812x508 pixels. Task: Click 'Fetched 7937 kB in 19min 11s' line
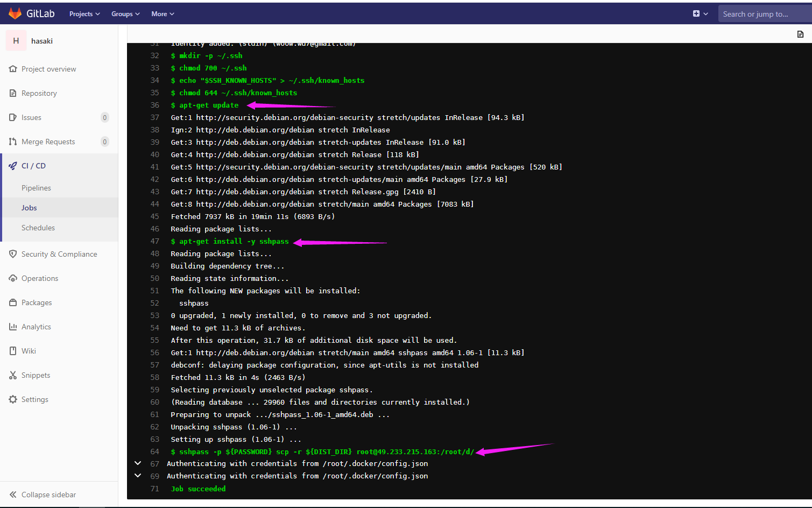click(x=253, y=216)
